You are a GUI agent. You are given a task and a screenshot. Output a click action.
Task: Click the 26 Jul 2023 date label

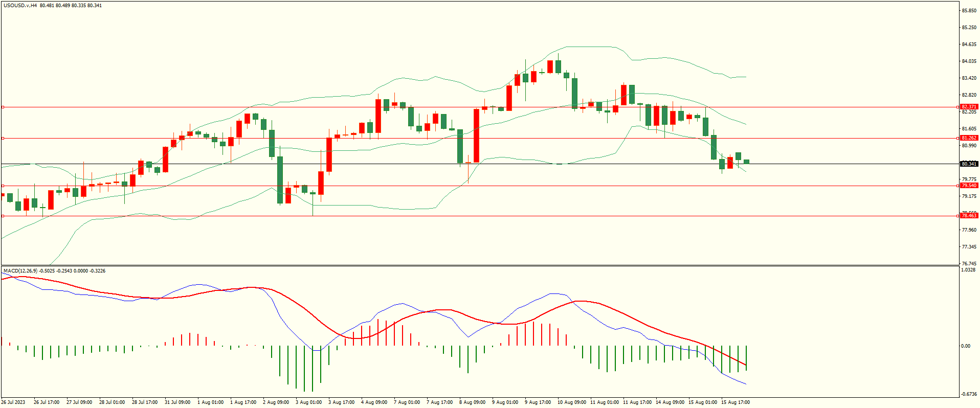[x=13, y=402]
